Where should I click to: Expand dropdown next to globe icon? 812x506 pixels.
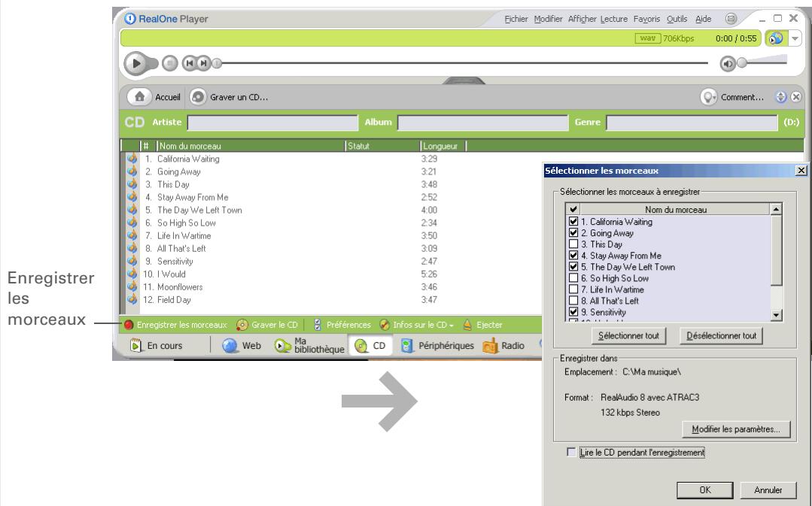pos(795,38)
